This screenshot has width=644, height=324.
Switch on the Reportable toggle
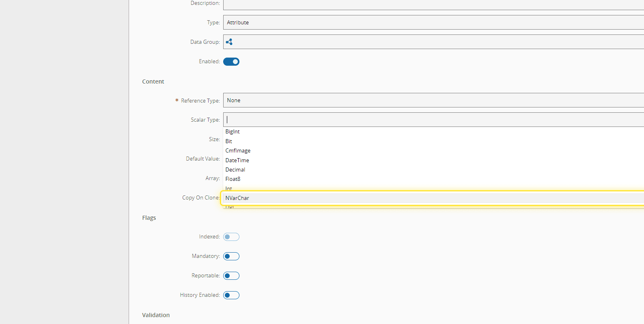click(x=231, y=276)
